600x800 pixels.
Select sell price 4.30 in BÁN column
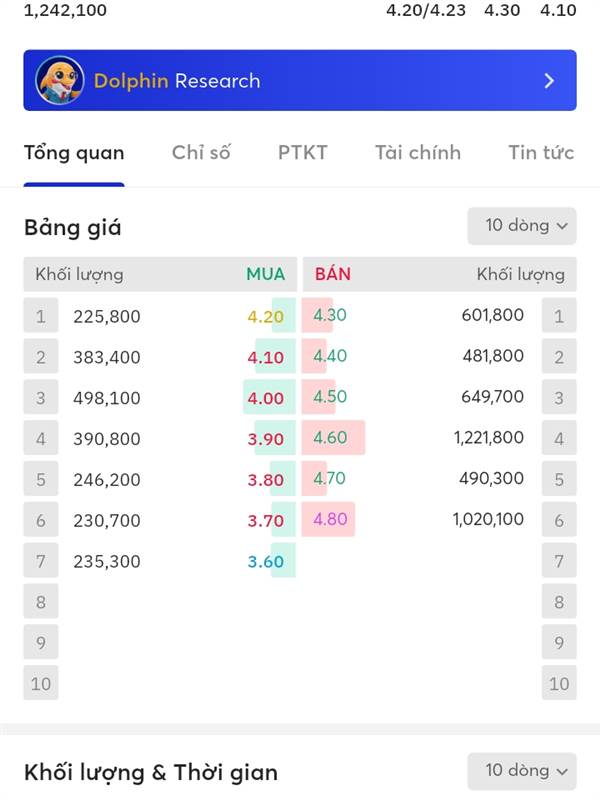pos(330,315)
